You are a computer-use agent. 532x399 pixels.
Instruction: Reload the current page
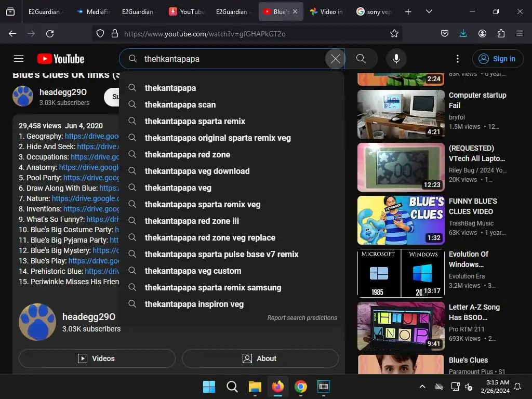[x=50, y=34]
